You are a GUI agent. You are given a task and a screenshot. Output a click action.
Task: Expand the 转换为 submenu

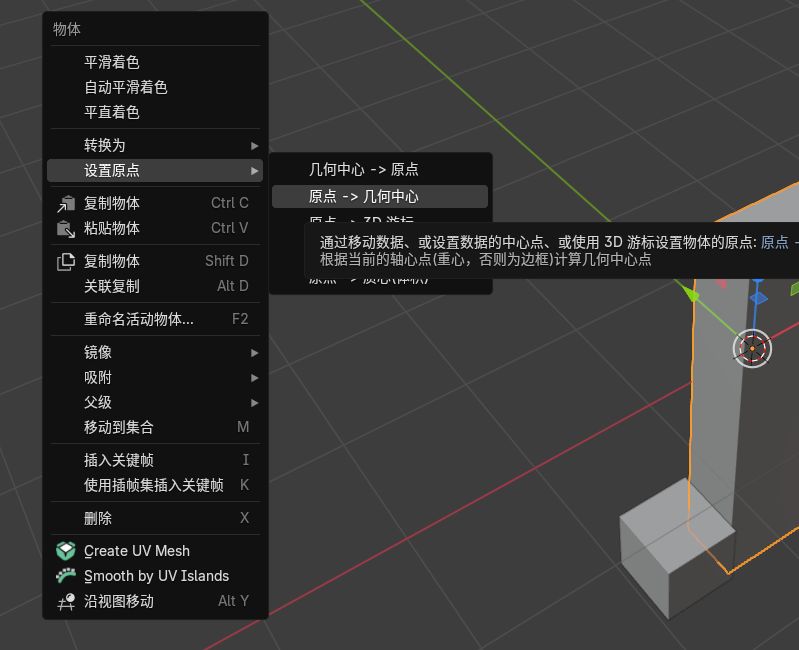pyautogui.click(x=155, y=145)
